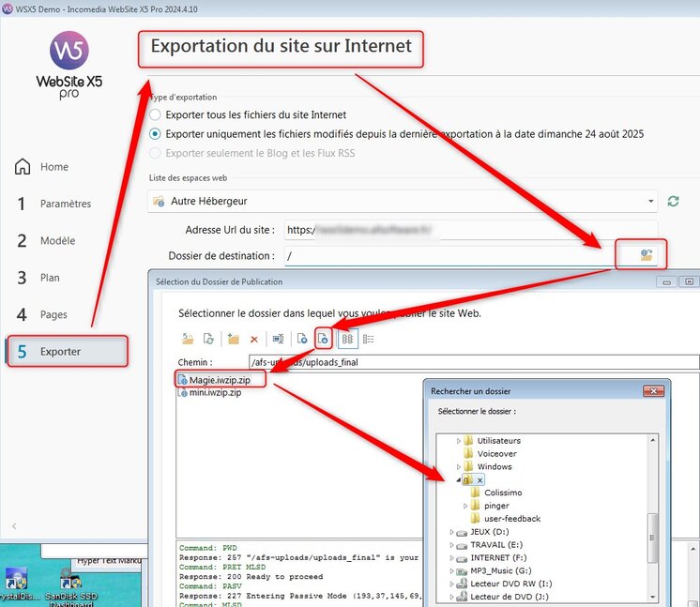Expand the pinger folder node
The height and width of the screenshot is (607, 700).
[x=466, y=506]
